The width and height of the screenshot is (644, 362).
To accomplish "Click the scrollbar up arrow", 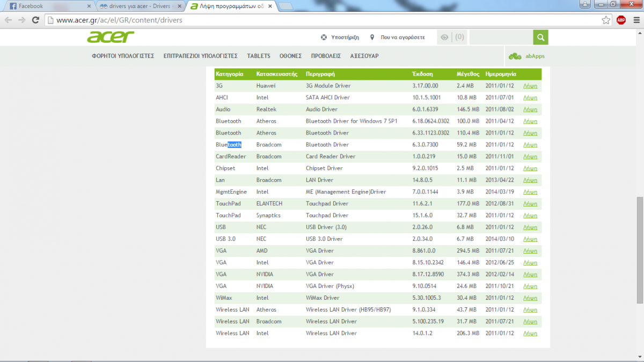I will coord(640,33).
